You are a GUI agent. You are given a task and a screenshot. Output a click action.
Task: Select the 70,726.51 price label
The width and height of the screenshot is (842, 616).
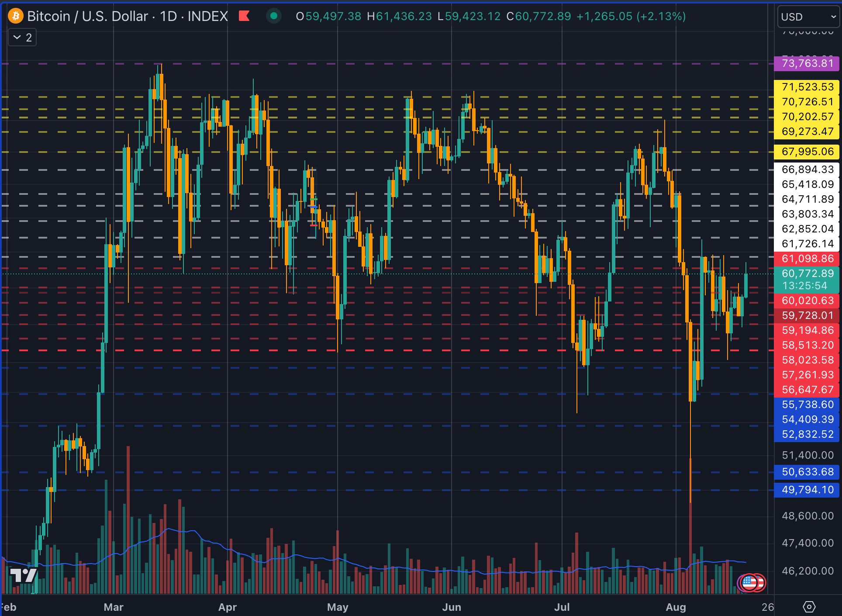pyautogui.click(x=807, y=102)
